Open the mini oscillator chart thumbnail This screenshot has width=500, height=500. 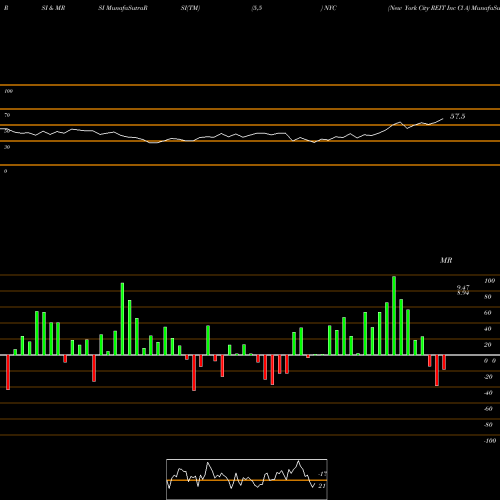(x=247, y=479)
